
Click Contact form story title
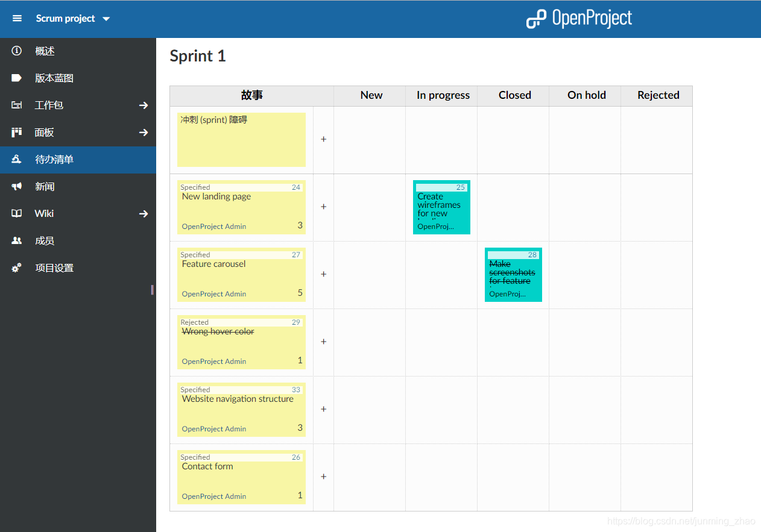pyautogui.click(x=207, y=466)
